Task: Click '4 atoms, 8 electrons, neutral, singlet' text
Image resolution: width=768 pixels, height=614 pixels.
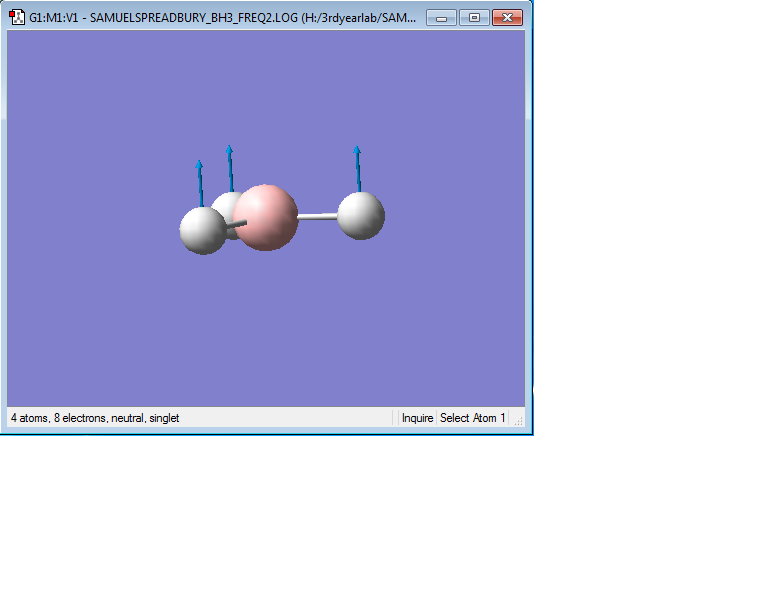Action: click(x=95, y=418)
